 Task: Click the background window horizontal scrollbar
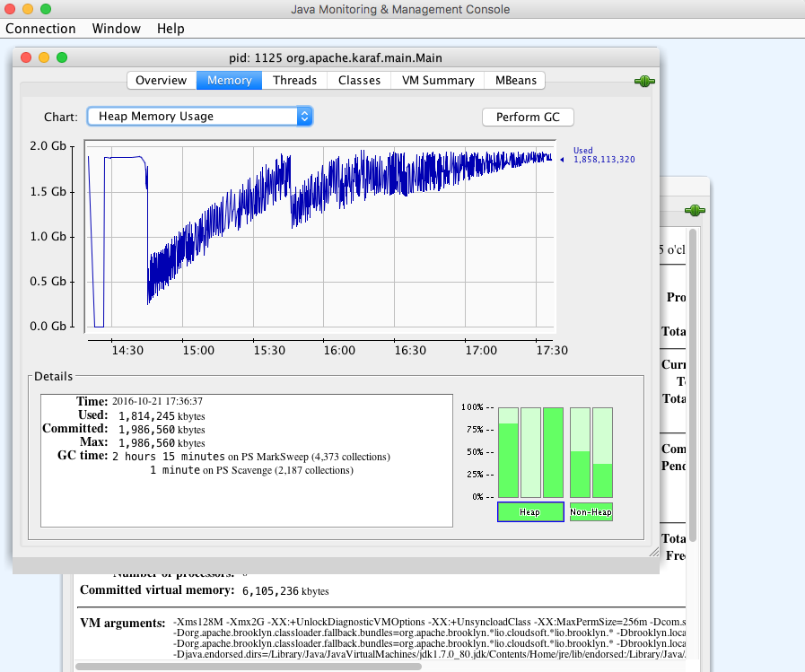click(249, 667)
